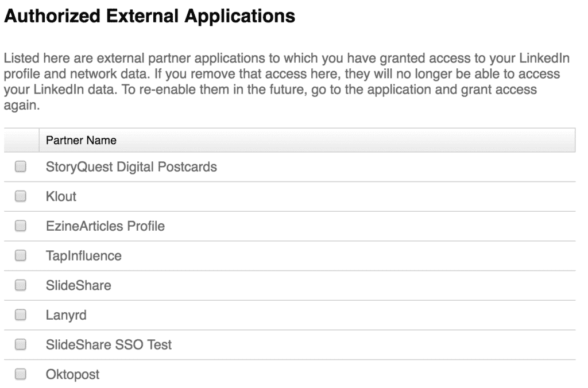
Task: Tick the SlideShare checkbox
Action: tap(20, 285)
